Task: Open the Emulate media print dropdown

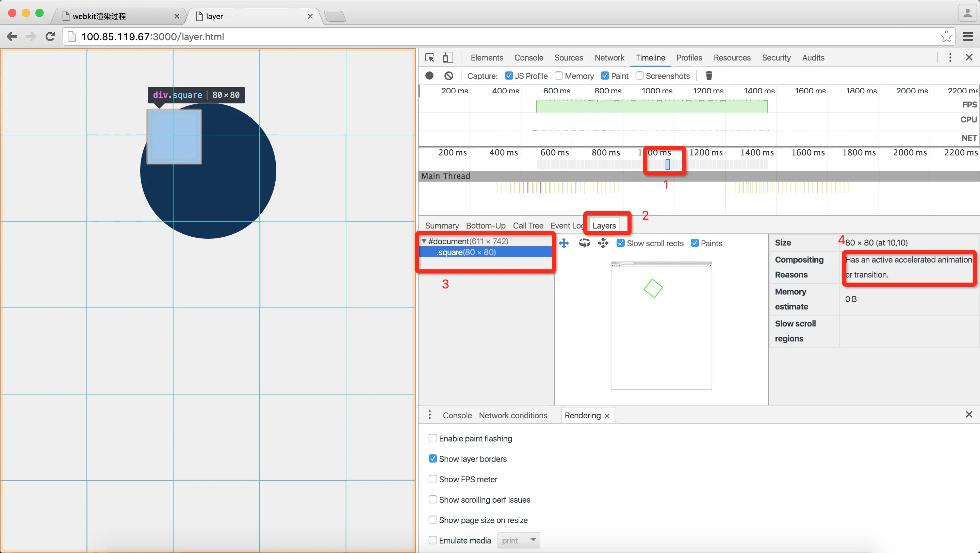Action: [519, 540]
